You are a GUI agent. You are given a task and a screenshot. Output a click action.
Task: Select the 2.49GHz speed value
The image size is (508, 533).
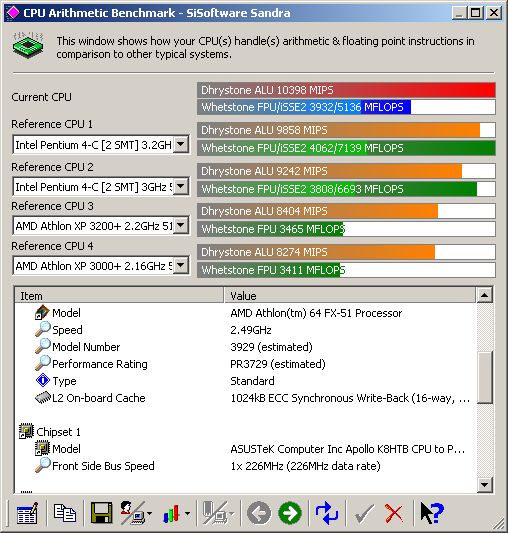(251, 330)
